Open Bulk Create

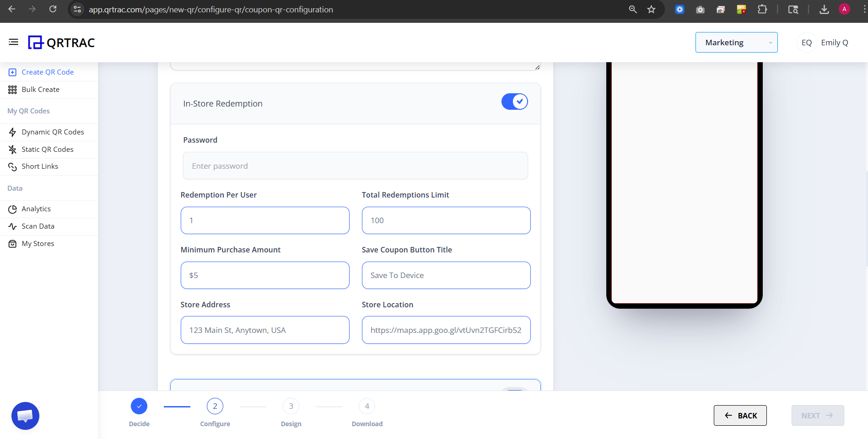pos(40,89)
